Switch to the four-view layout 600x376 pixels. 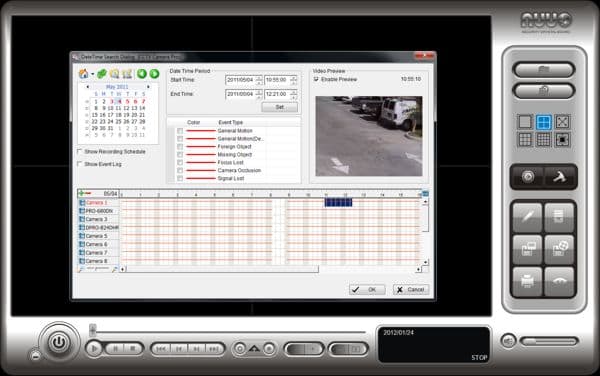pos(543,122)
